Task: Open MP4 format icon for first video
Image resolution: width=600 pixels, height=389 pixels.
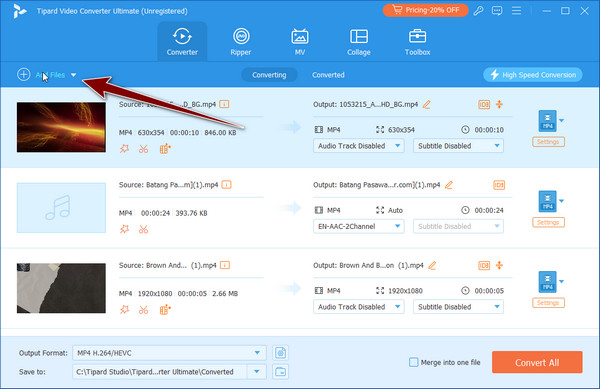Action: 548,121
